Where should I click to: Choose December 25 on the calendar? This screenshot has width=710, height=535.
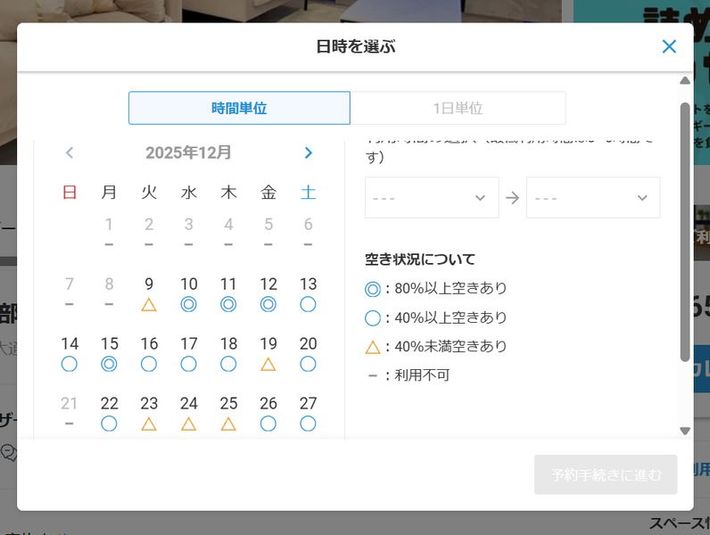(x=228, y=412)
